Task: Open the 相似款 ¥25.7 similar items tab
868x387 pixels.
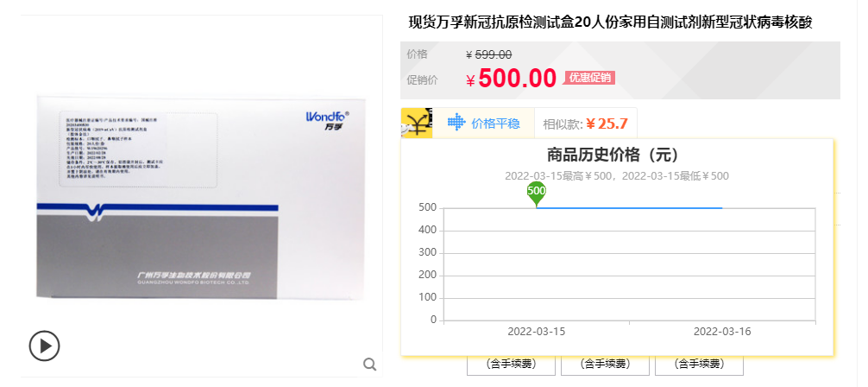Action: click(x=586, y=123)
